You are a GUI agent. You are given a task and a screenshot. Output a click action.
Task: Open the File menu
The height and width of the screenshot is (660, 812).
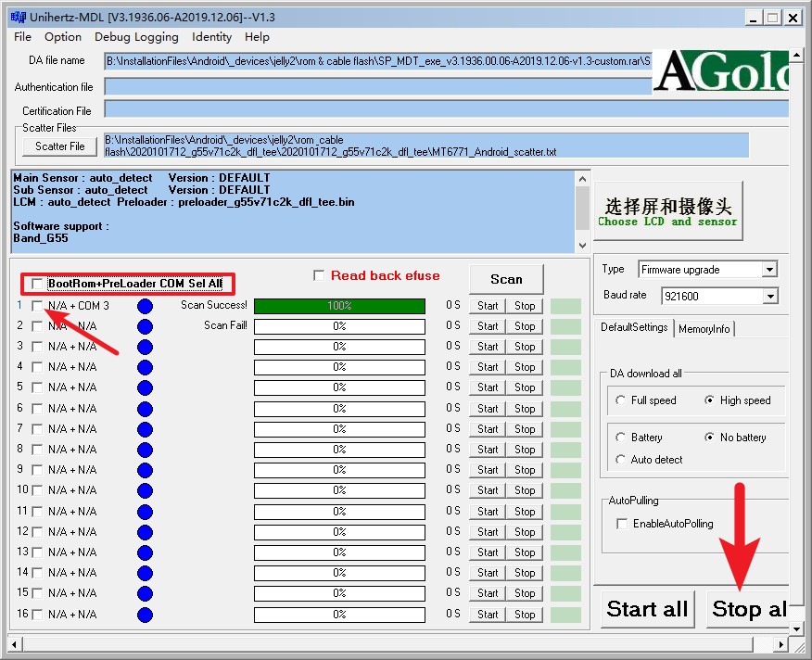[22, 37]
